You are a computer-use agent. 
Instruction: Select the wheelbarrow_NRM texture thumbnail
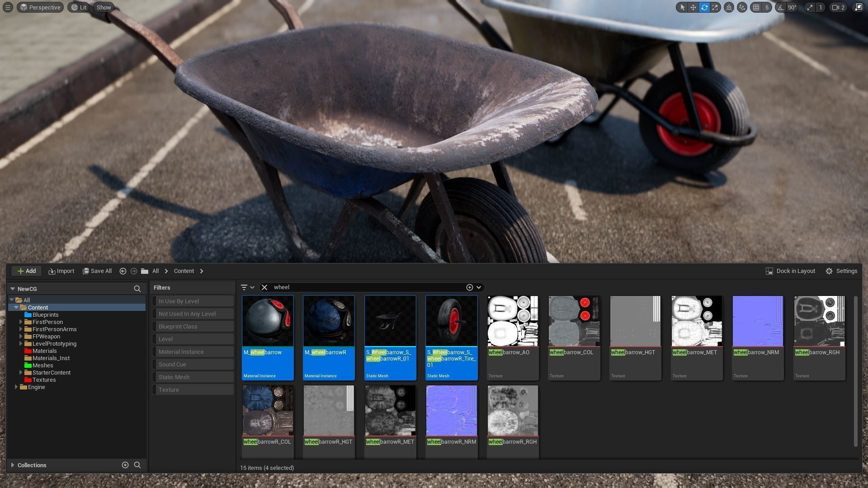click(757, 321)
